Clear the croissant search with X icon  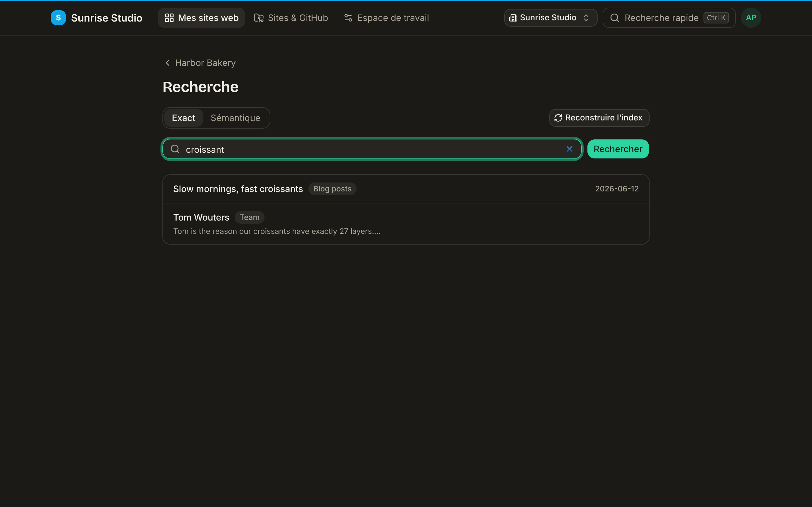tap(569, 149)
